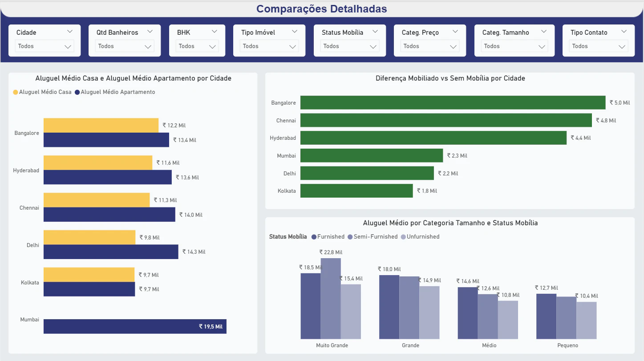Select Chennai yellow Casa bar (11,3 Mil)

click(97, 200)
